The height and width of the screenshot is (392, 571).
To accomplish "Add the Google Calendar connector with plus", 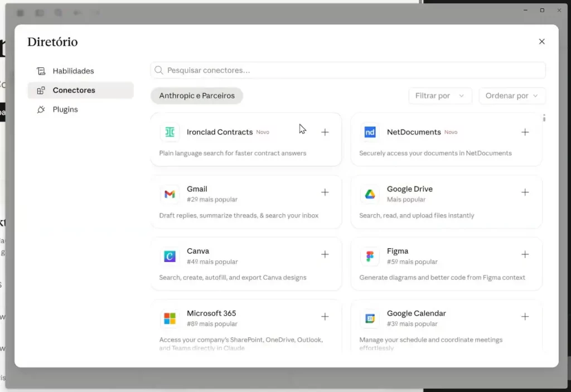I will click(525, 316).
